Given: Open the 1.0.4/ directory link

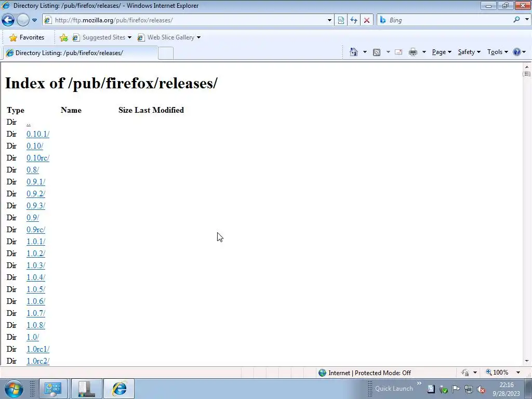Looking at the screenshot, I should tap(36, 277).
